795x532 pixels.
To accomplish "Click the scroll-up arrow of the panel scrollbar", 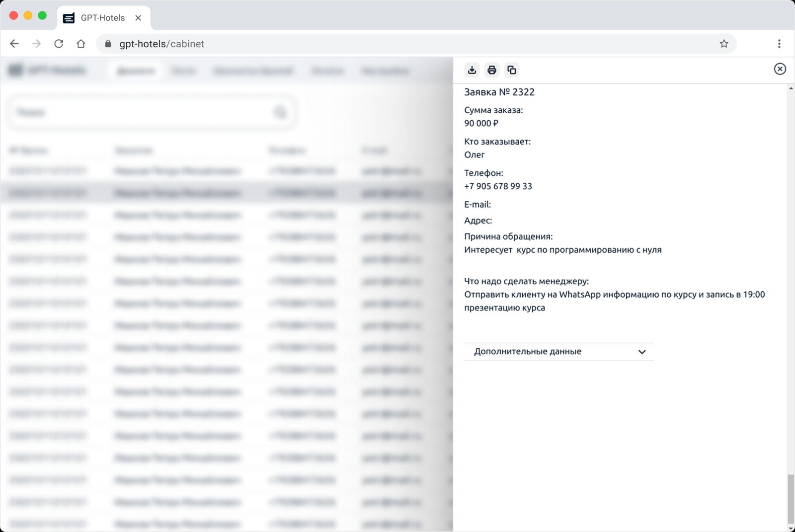I will click(791, 88).
